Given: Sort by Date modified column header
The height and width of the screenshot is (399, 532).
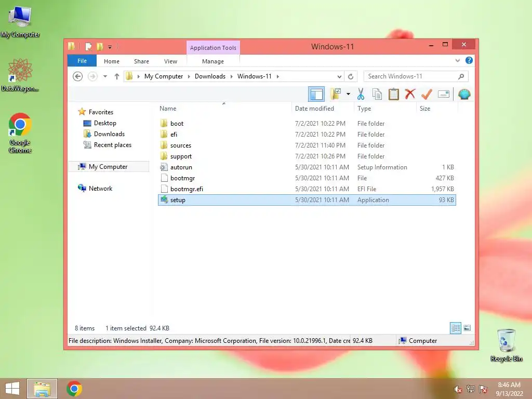Looking at the screenshot, I should [322, 109].
